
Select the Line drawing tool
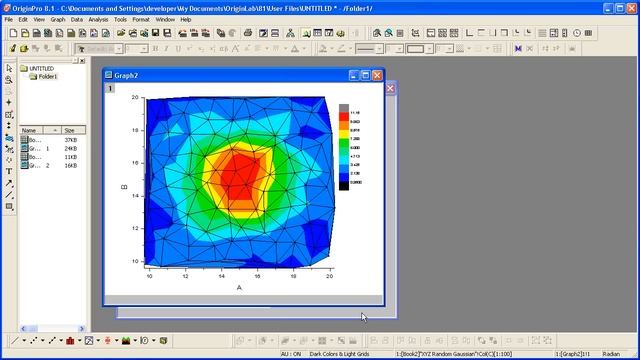[9, 195]
